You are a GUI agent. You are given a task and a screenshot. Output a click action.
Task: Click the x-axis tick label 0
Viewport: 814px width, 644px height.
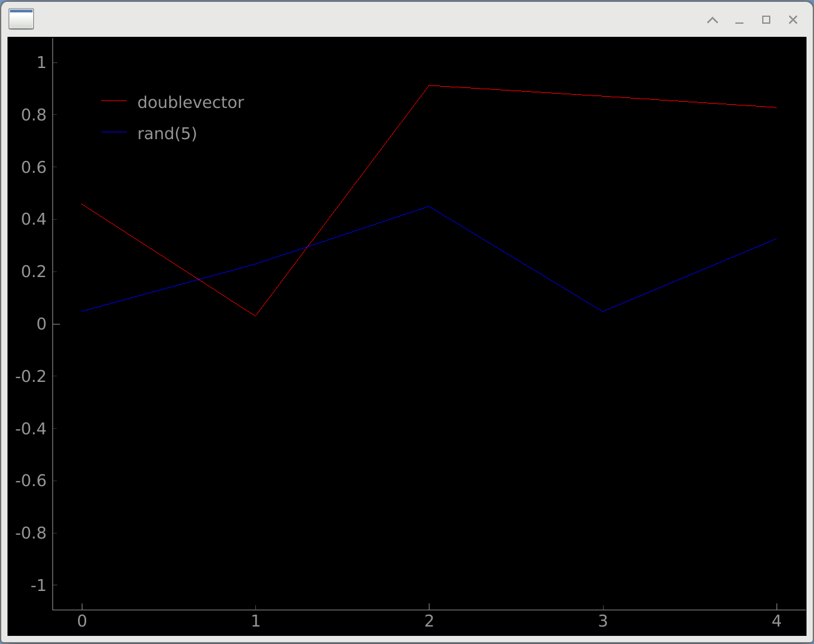pos(82,621)
